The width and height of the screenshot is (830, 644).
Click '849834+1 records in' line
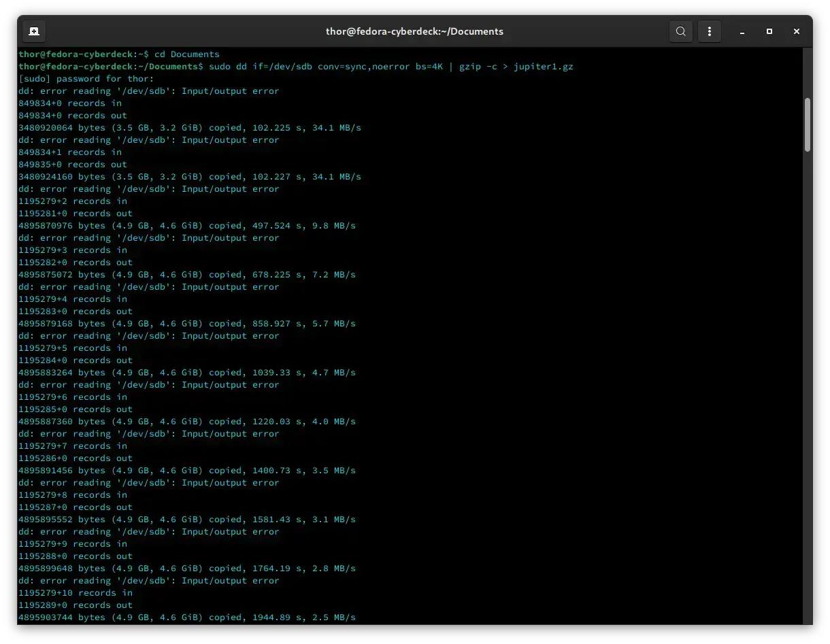pos(70,152)
